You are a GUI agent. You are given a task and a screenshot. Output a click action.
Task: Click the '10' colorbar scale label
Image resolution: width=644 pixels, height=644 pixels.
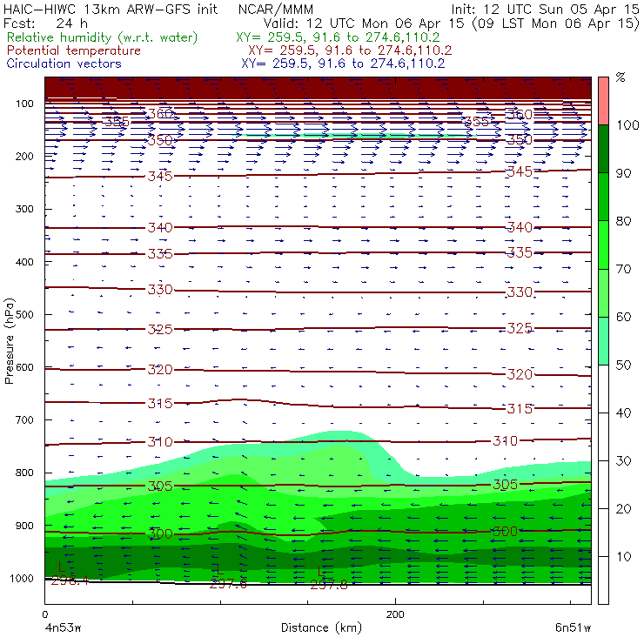click(623, 557)
